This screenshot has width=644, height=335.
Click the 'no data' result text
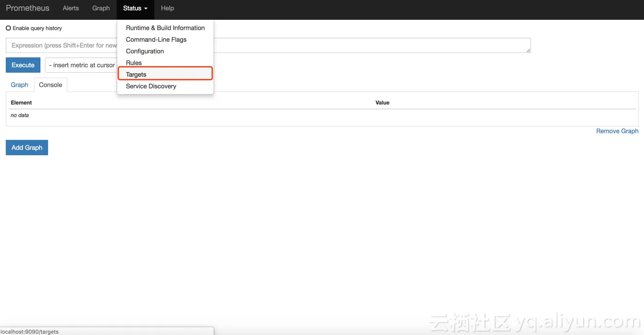20,115
